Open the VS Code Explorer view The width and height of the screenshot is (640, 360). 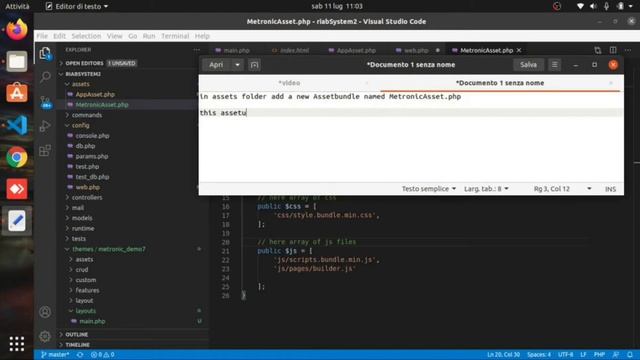[45, 53]
